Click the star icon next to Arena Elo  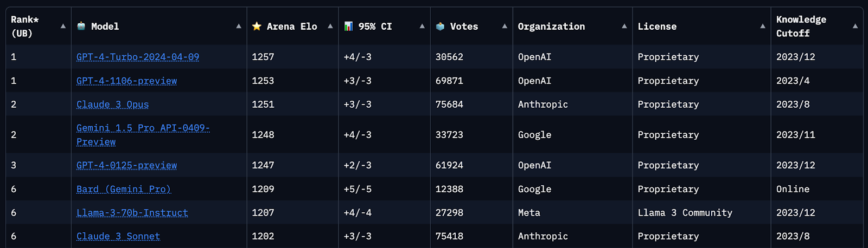[257, 26]
